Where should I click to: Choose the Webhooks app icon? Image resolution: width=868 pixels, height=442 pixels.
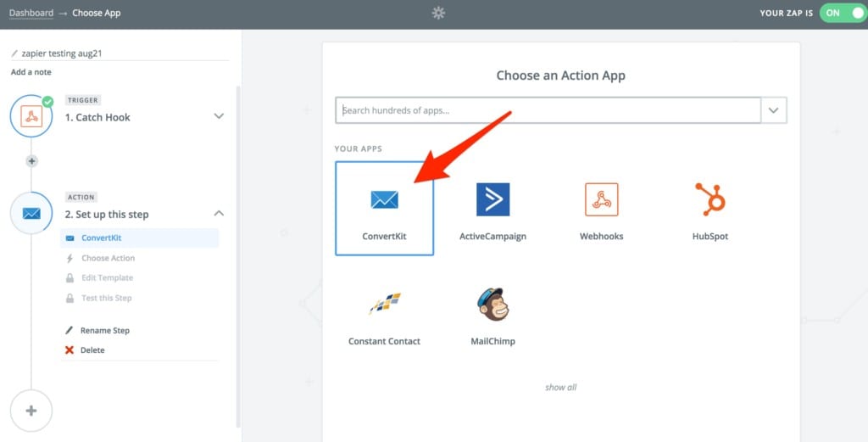(602, 199)
